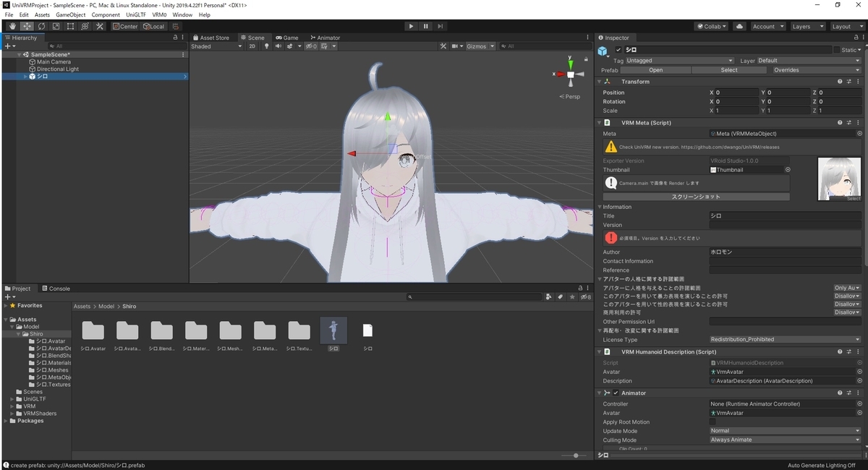Select the Rect transform tool

(70, 26)
